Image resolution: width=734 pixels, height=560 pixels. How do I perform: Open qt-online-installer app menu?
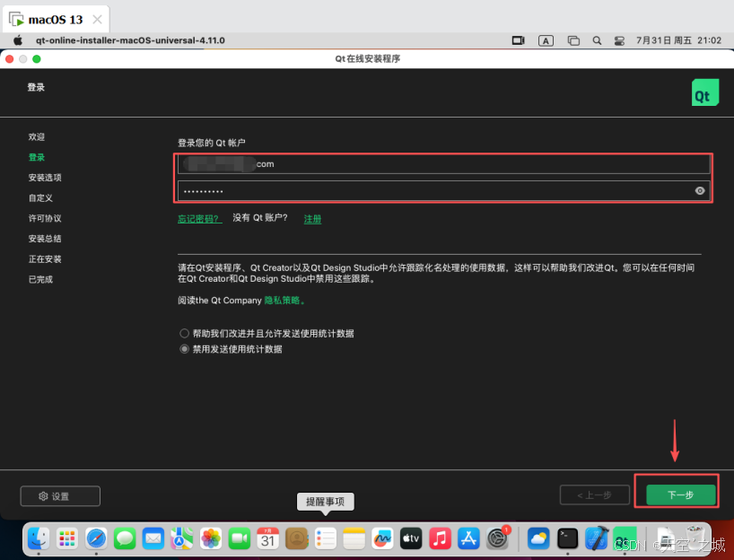130,40
